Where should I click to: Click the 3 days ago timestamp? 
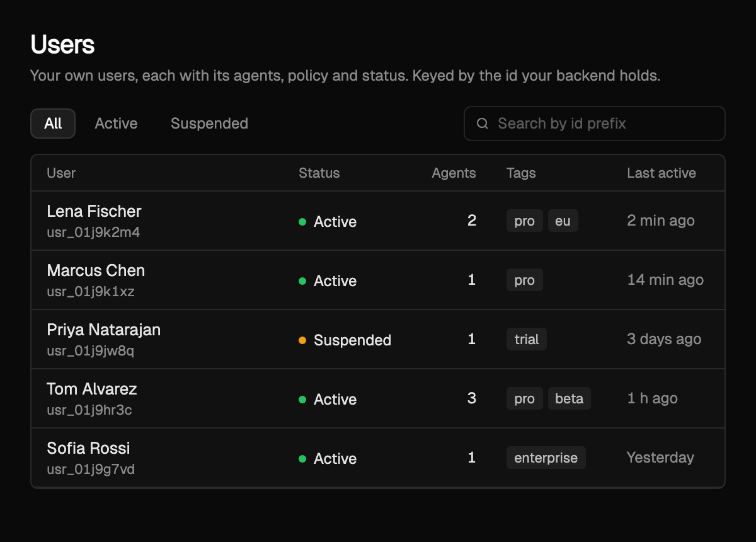[x=664, y=339]
